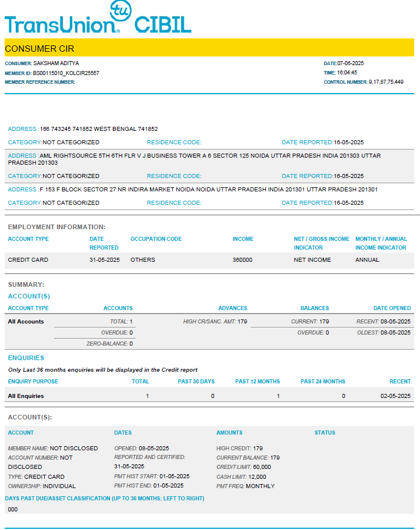Click the OCCUPATION CODE column header
The height and width of the screenshot is (530, 420).
click(156, 239)
